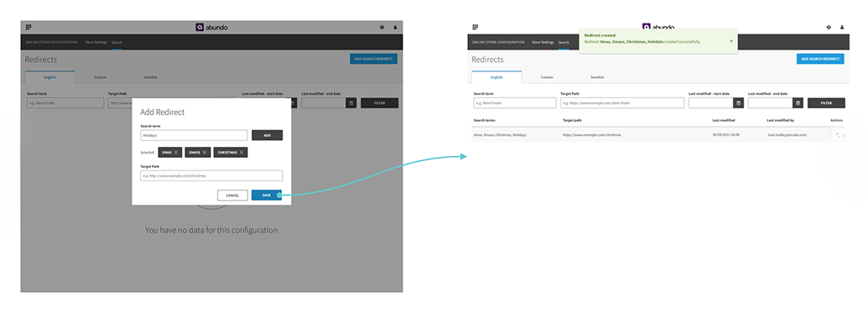Select English tab behind Add Redirect dialog
This screenshot has width=868, height=313.
click(49, 77)
